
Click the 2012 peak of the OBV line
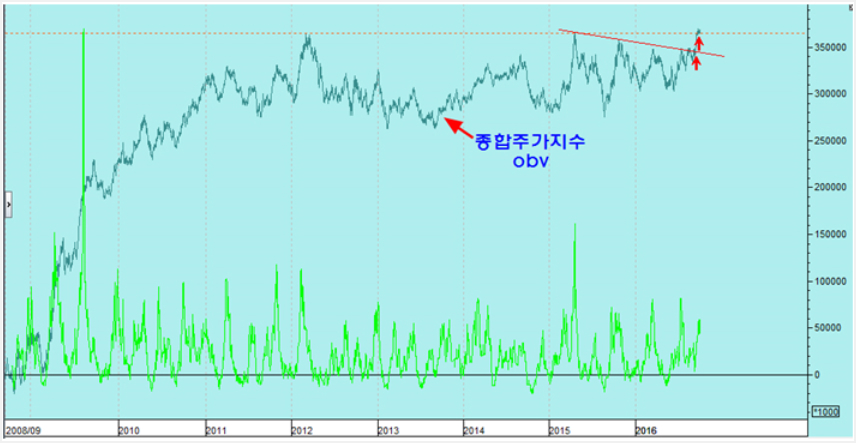click(307, 37)
